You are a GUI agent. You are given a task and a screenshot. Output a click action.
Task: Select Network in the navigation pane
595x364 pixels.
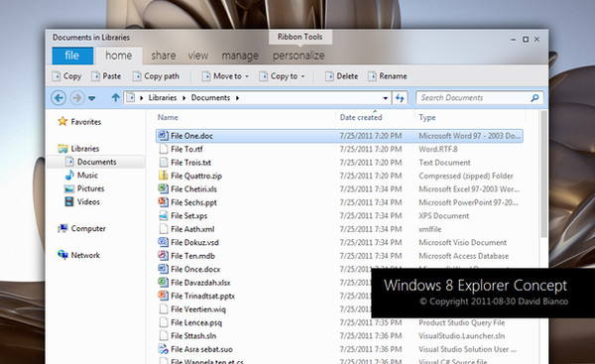pos(79,255)
